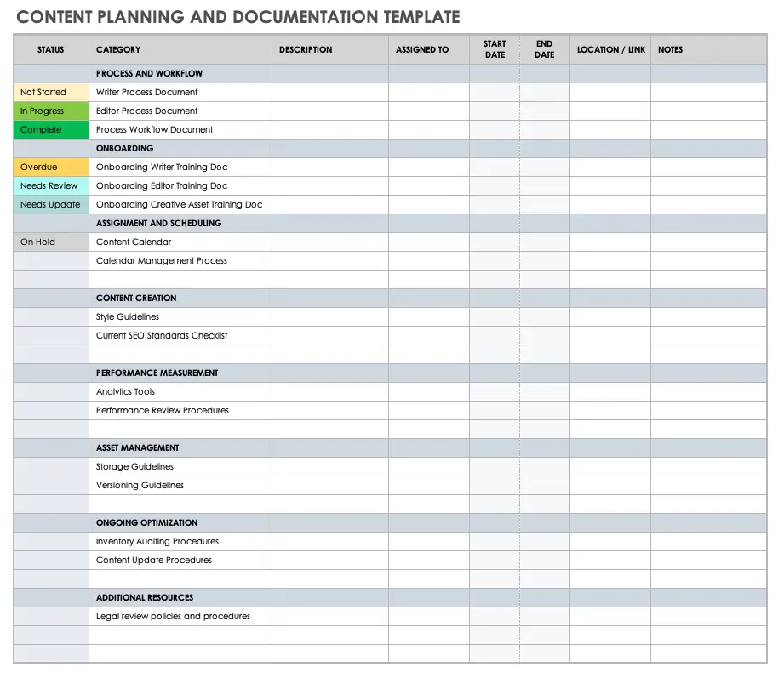The width and height of the screenshot is (784, 684).
Task: Click the Storage Guidelines cell
Action: (180, 467)
